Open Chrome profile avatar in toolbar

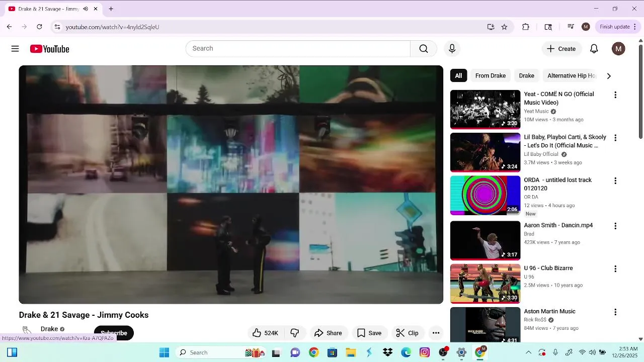[x=586, y=27]
